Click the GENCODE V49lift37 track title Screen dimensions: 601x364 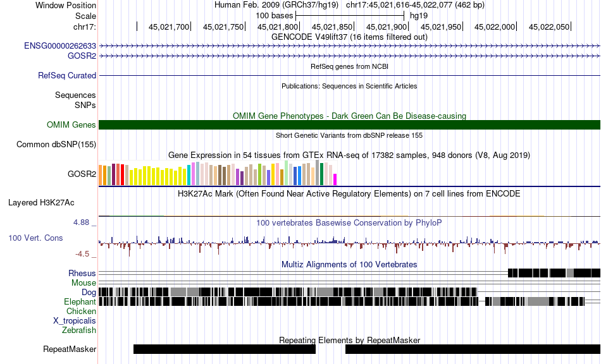pyautogui.click(x=349, y=37)
